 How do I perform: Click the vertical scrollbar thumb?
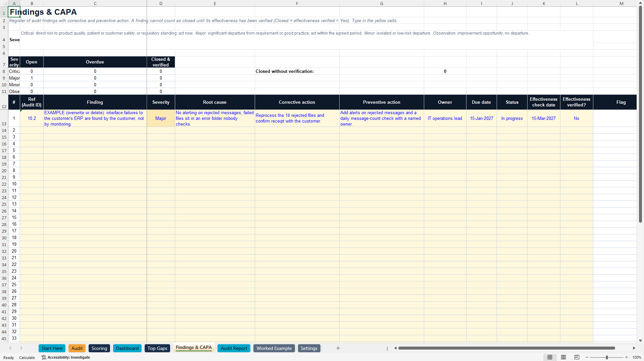(x=640, y=114)
